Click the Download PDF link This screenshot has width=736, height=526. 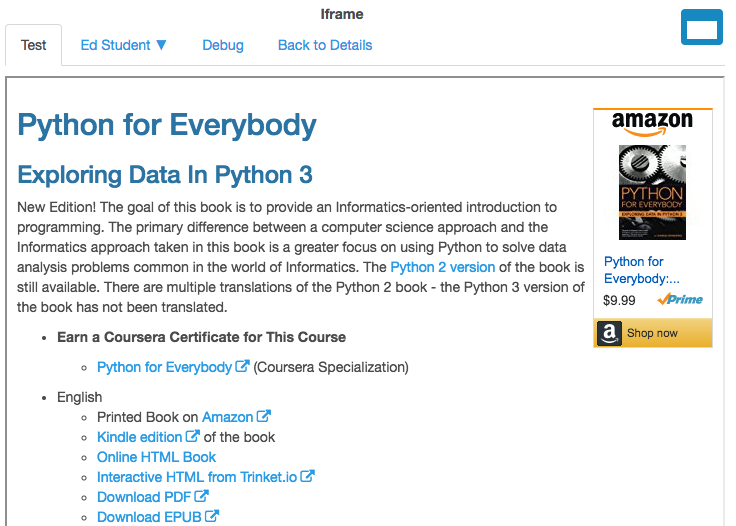point(144,497)
